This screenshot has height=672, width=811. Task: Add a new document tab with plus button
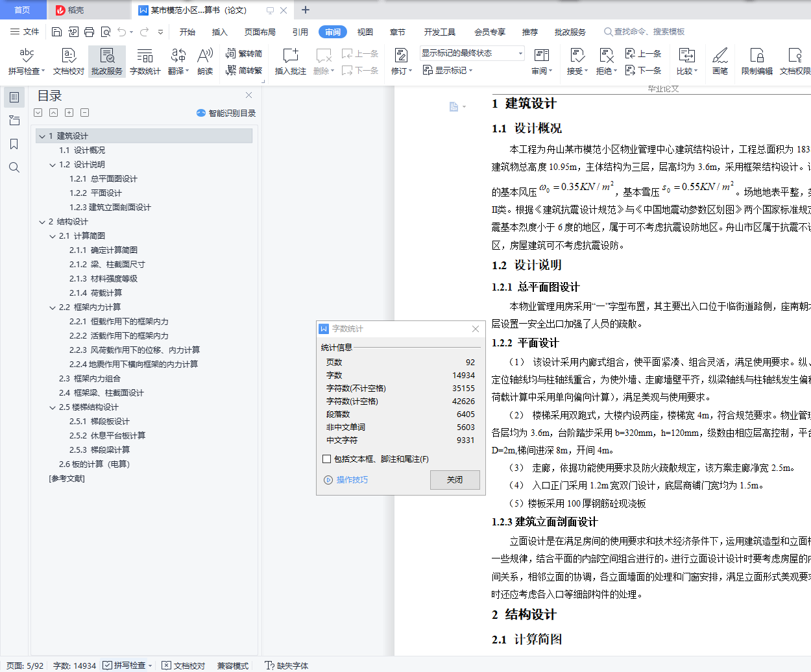[x=306, y=10]
